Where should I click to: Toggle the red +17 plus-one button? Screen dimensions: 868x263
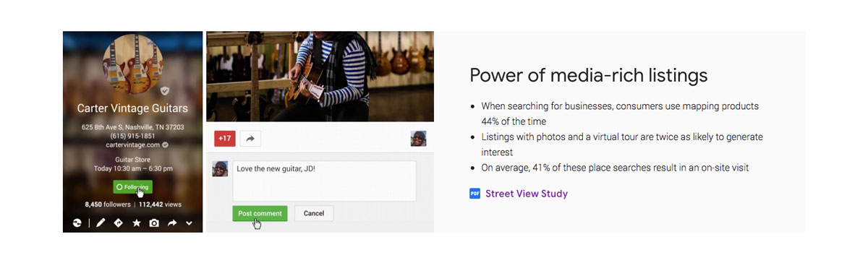[x=225, y=138]
